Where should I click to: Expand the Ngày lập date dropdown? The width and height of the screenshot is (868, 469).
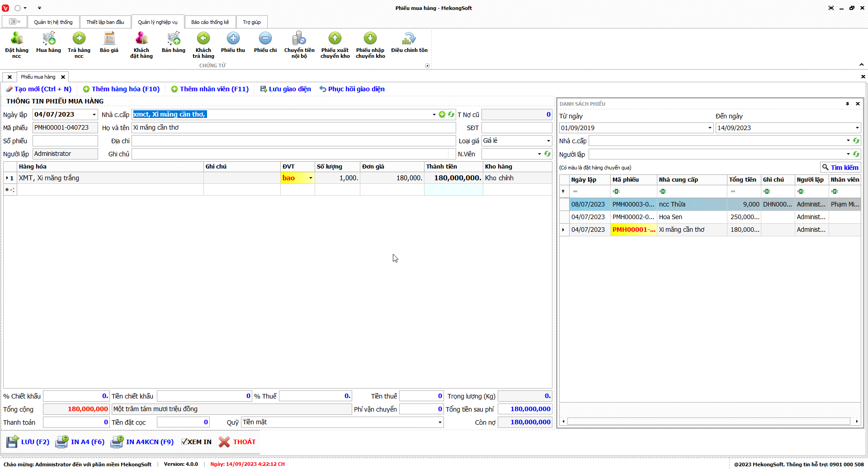point(94,115)
